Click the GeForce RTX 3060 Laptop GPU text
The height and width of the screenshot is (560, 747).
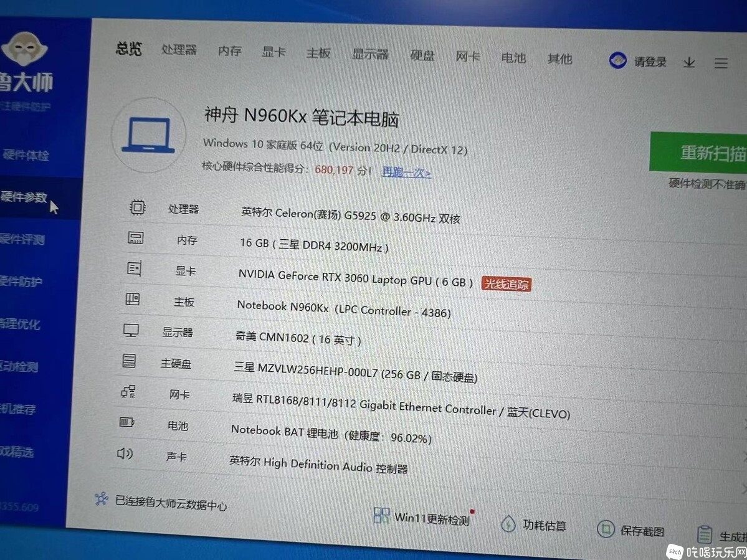coord(355,278)
